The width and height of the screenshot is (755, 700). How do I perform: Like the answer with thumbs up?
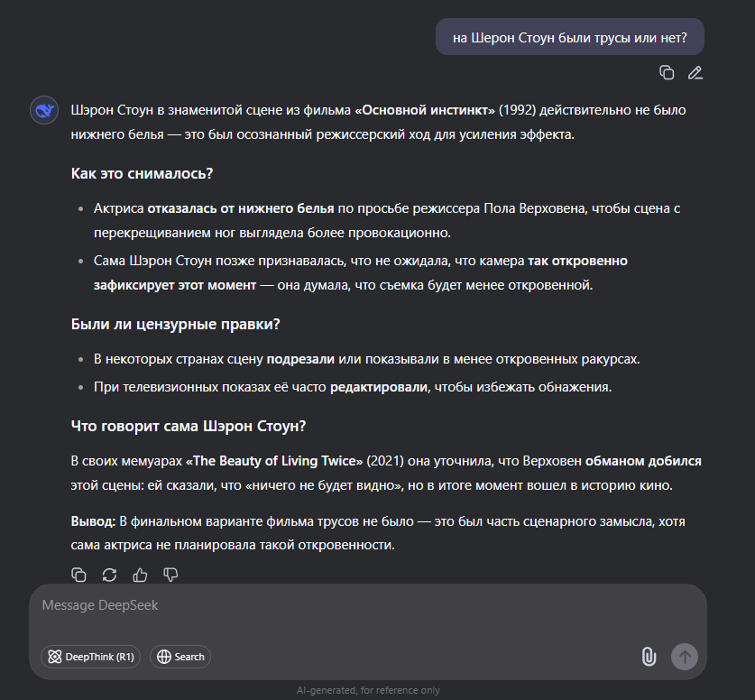pos(140,575)
